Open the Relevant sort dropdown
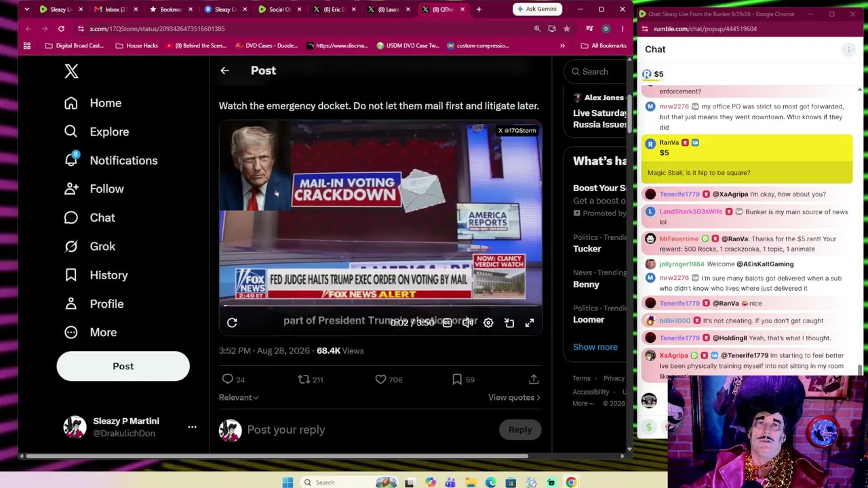The image size is (868, 488). (239, 397)
